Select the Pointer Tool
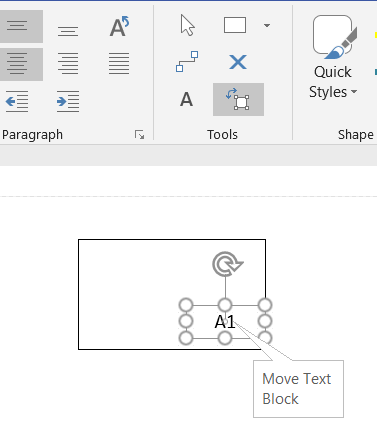The image size is (377, 425). (187, 25)
